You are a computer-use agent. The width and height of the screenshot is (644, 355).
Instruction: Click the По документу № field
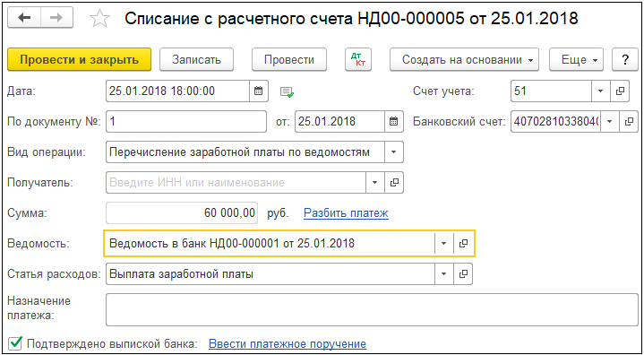pyautogui.click(x=186, y=122)
